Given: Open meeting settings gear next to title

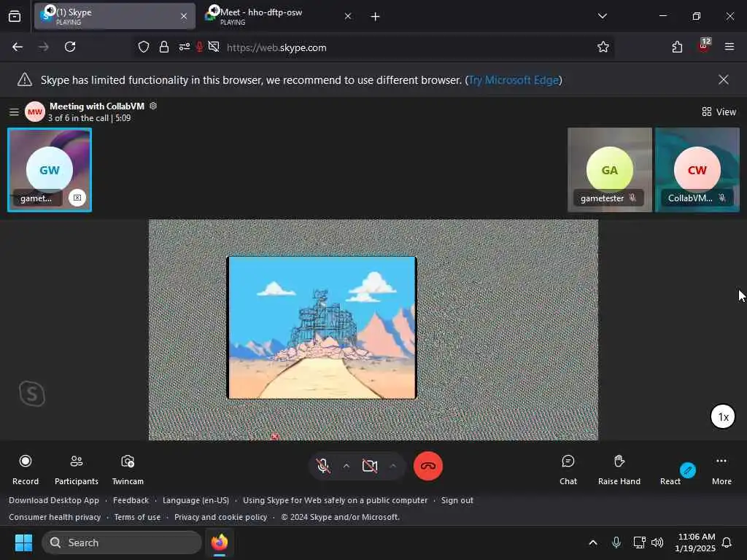Looking at the screenshot, I should [153, 106].
